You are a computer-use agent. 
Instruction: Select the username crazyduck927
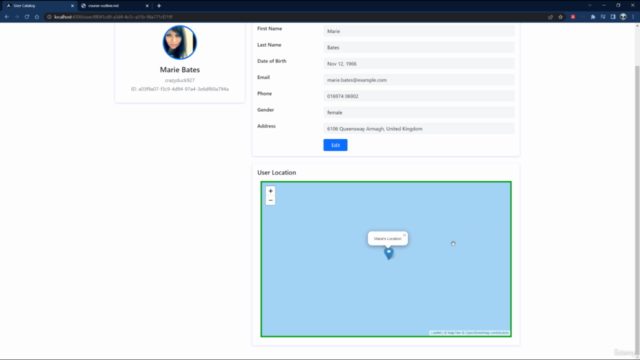(x=180, y=80)
